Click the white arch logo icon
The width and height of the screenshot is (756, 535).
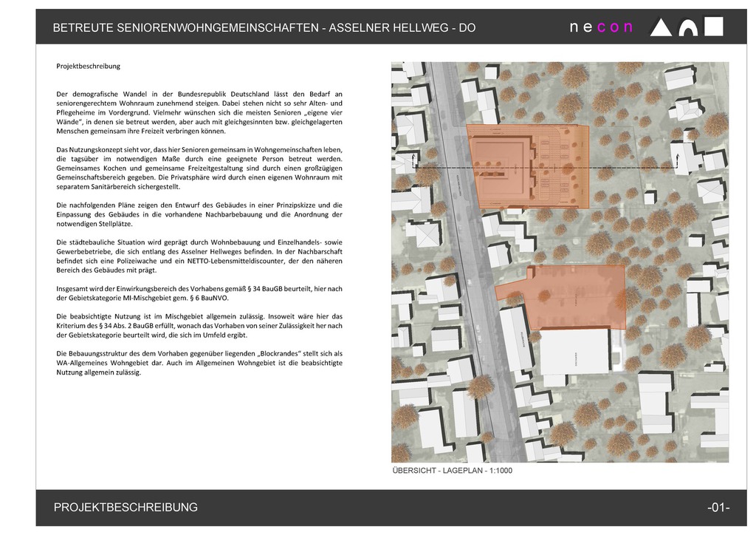pos(688,27)
